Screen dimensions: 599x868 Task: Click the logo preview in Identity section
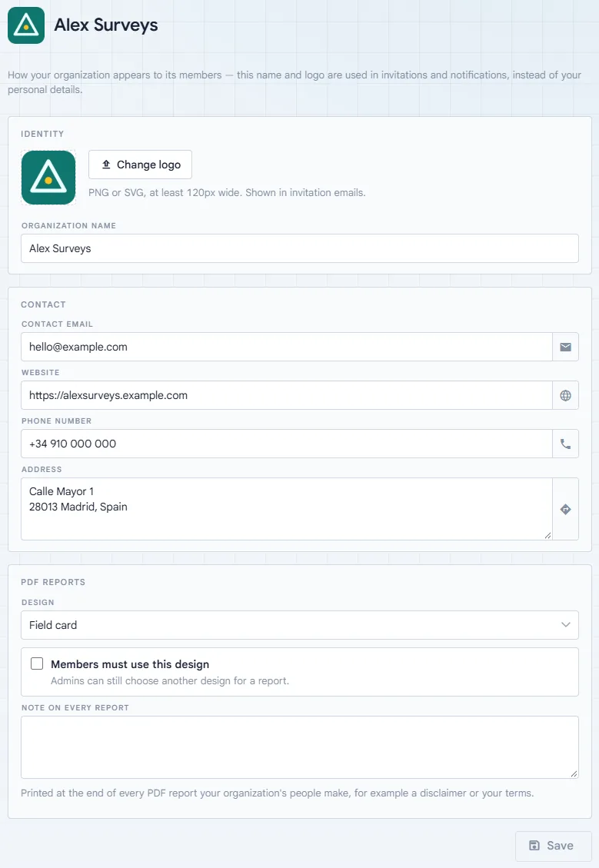pos(48,178)
